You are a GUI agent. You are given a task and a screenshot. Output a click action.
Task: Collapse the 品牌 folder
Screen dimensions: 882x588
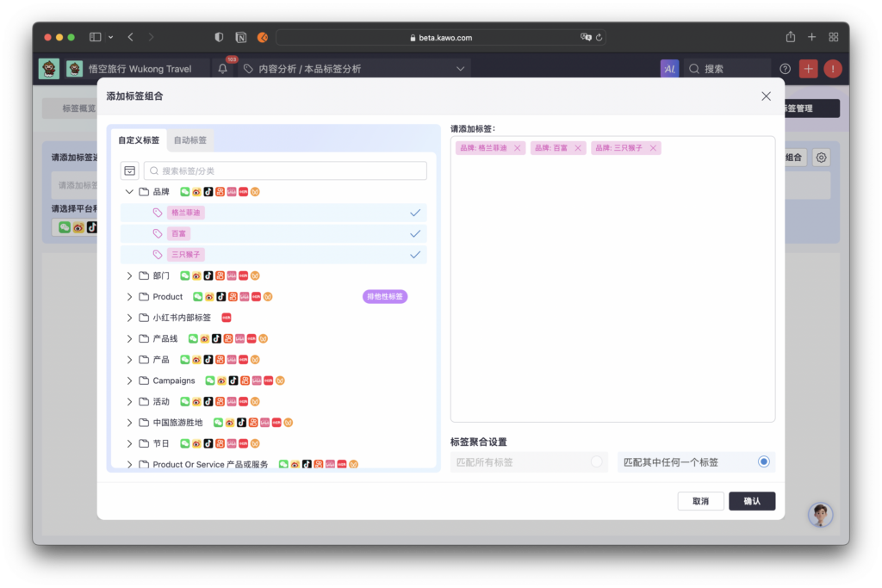point(129,192)
